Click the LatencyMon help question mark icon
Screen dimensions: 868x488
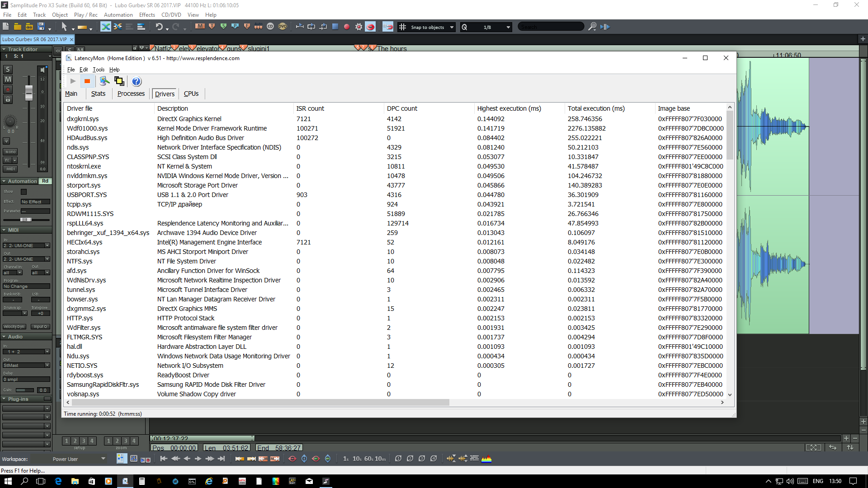[137, 81]
